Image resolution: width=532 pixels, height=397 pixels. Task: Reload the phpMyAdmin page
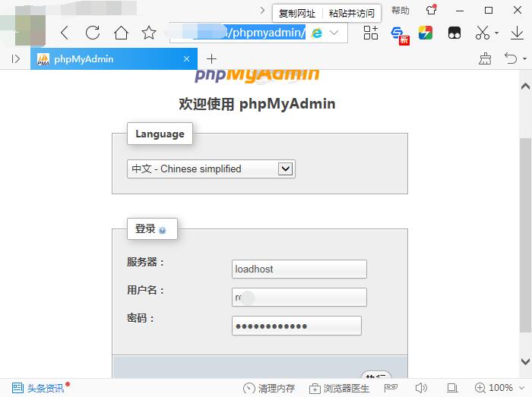[x=93, y=33]
